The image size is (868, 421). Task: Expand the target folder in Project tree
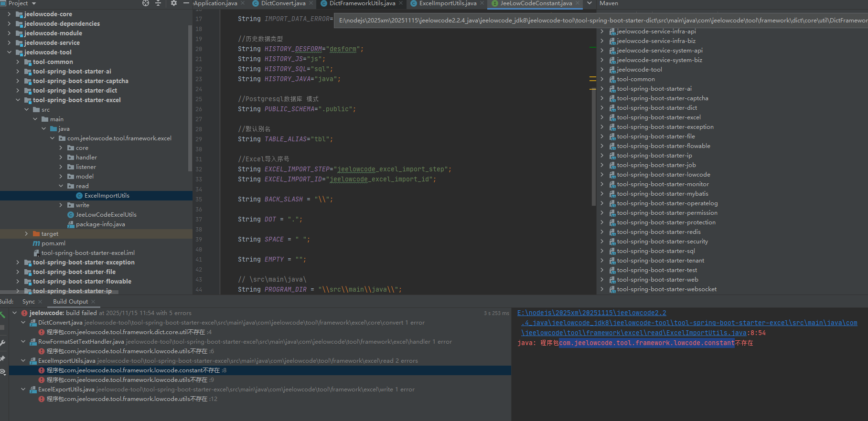point(27,234)
